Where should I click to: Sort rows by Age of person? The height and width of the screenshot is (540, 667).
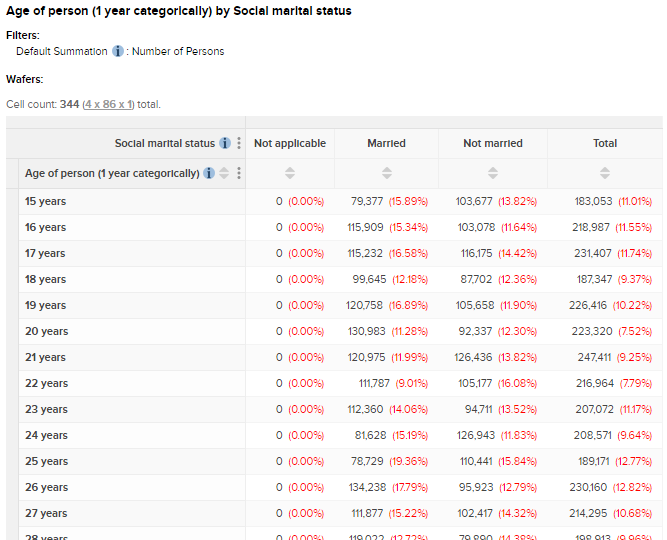click(224, 173)
